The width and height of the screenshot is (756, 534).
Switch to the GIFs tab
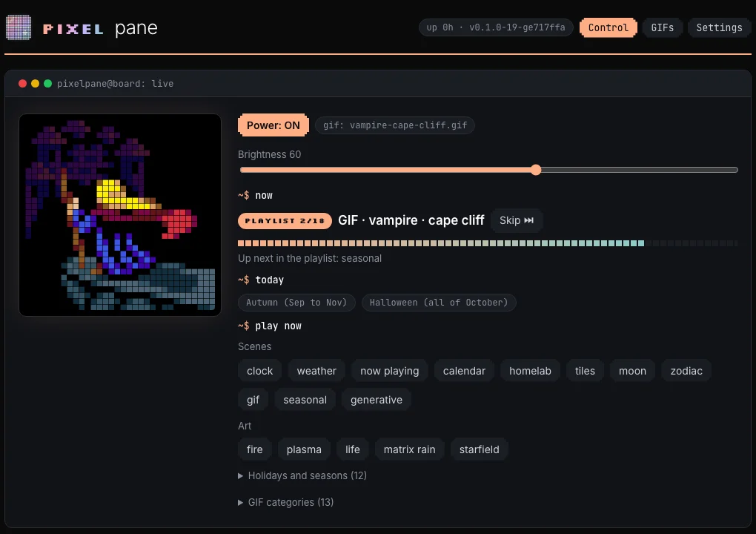pyautogui.click(x=663, y=27)
